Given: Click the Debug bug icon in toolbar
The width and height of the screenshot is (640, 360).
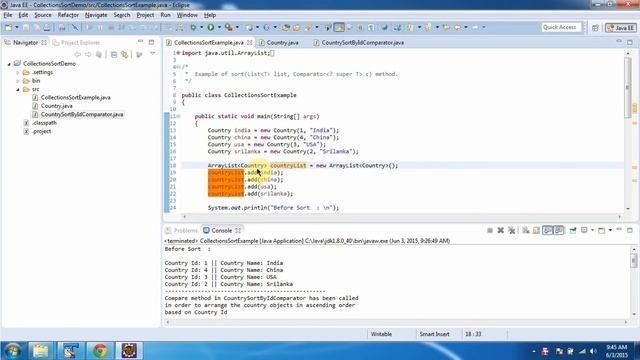Looking at the screenshot, I should pyautogui.click(x=193, y=27).
